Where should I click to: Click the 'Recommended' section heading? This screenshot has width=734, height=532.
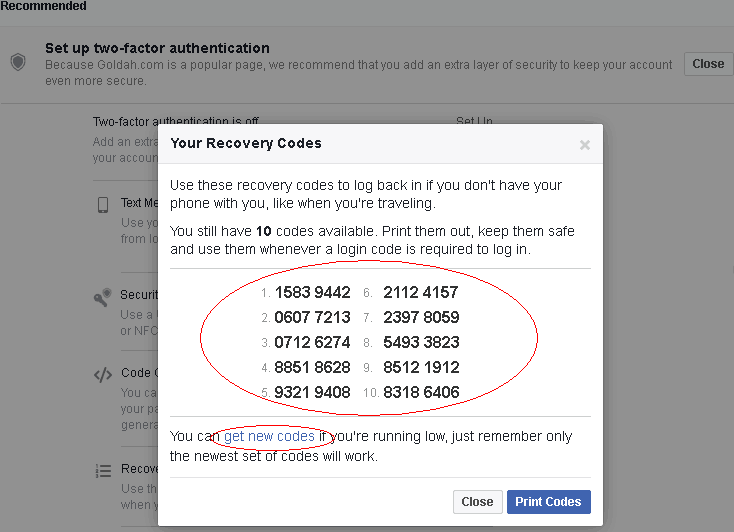tap(43, 6)
